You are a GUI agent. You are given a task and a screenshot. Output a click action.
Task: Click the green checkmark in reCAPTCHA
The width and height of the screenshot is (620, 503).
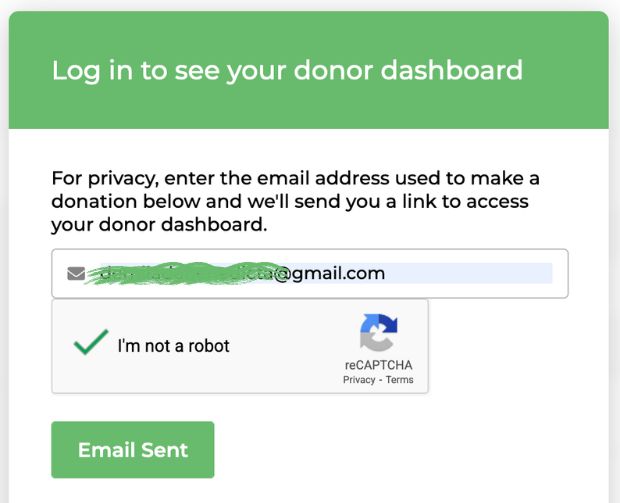click(x=91, y=343)
